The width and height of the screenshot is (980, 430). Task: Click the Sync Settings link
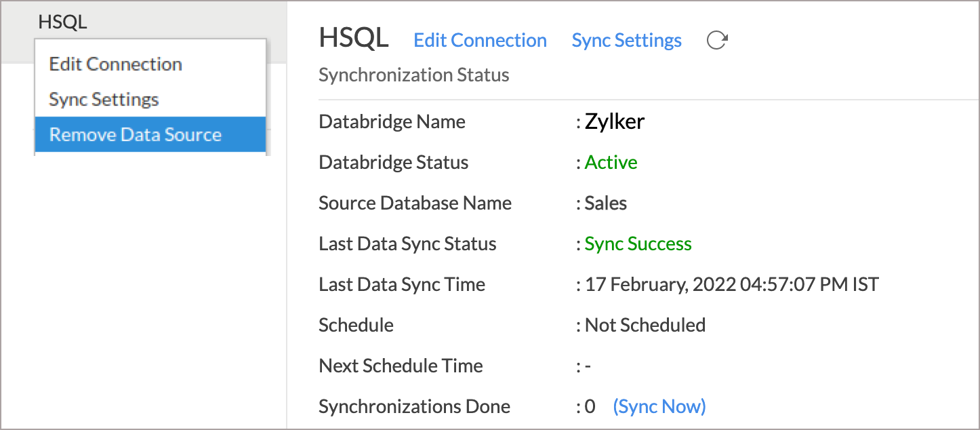(x=626, y=40)
